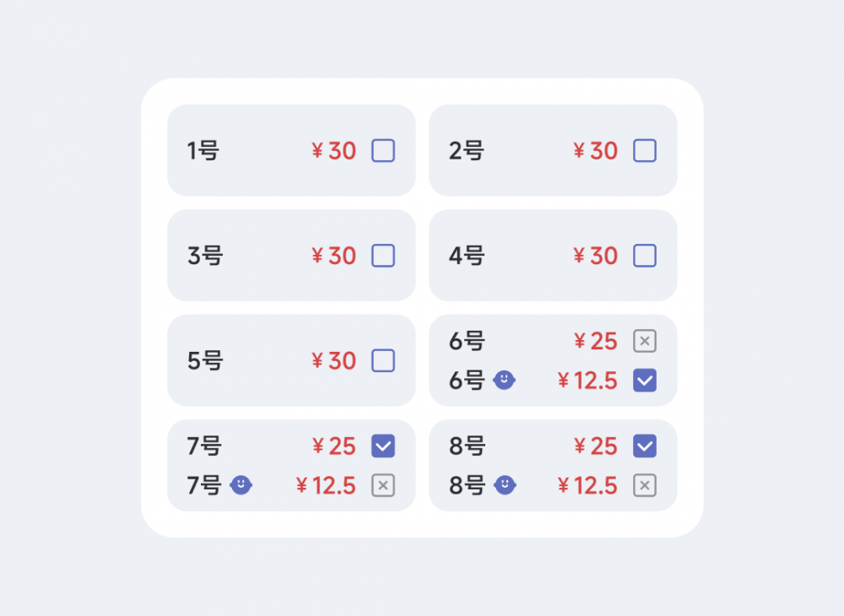Select the 4号 checkbox
Screen dimensions: 844x616
[645, 256]
